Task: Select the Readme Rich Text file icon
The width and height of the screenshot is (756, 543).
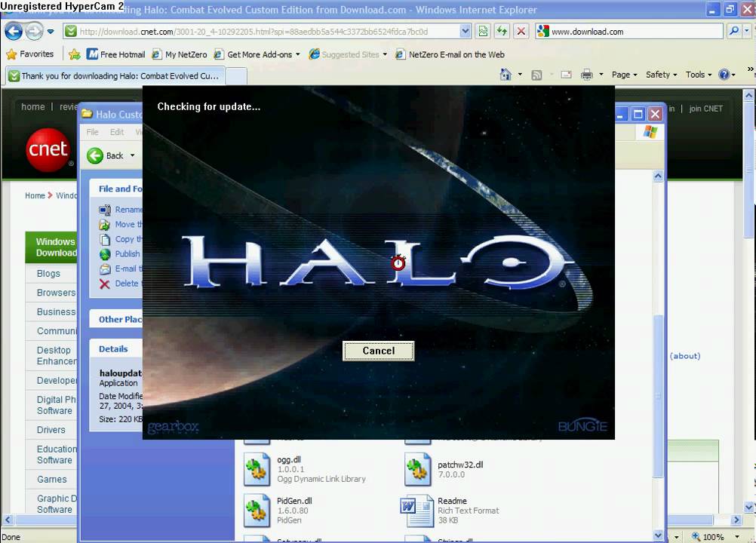Action: [417, 510]
